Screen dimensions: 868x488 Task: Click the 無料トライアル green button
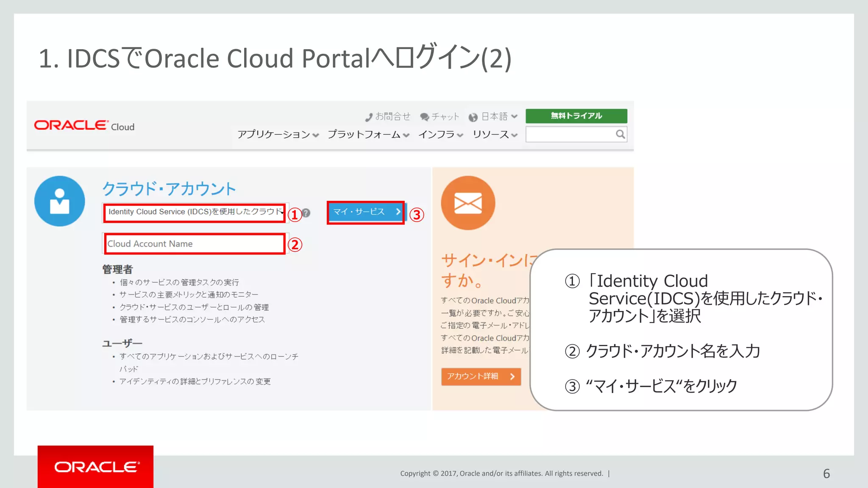click(x=576, y=116)
